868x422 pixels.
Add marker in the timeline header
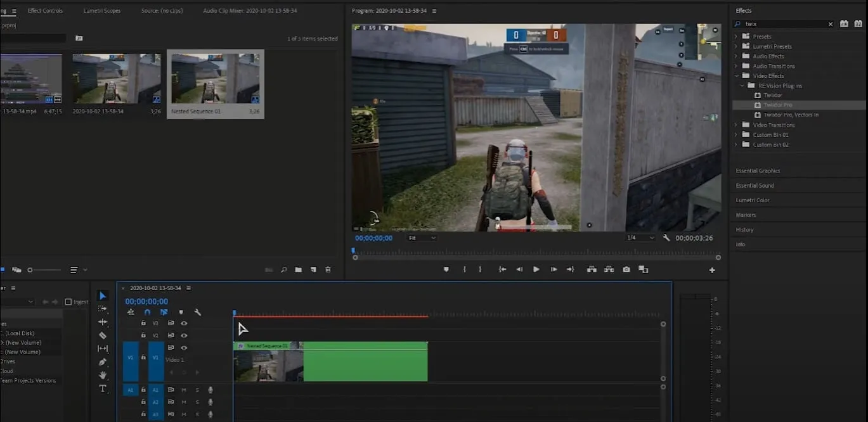[x=181, y=312]
